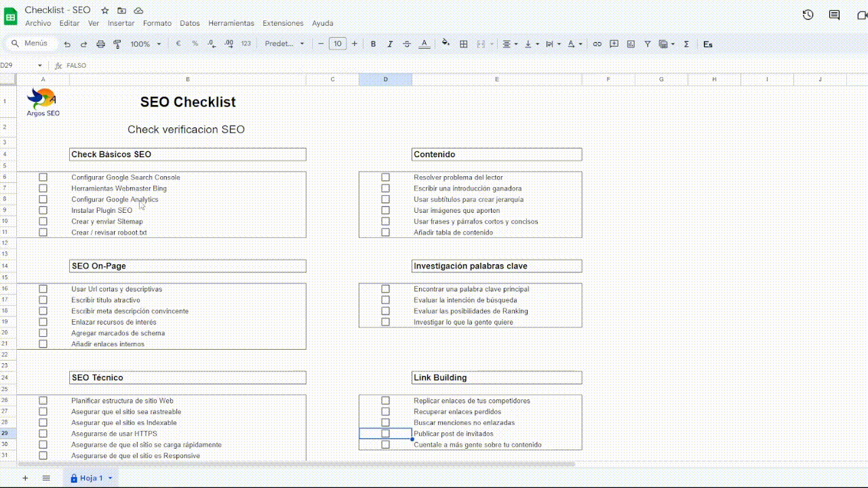Star the Checklist - SEO document

click(105, 10)
